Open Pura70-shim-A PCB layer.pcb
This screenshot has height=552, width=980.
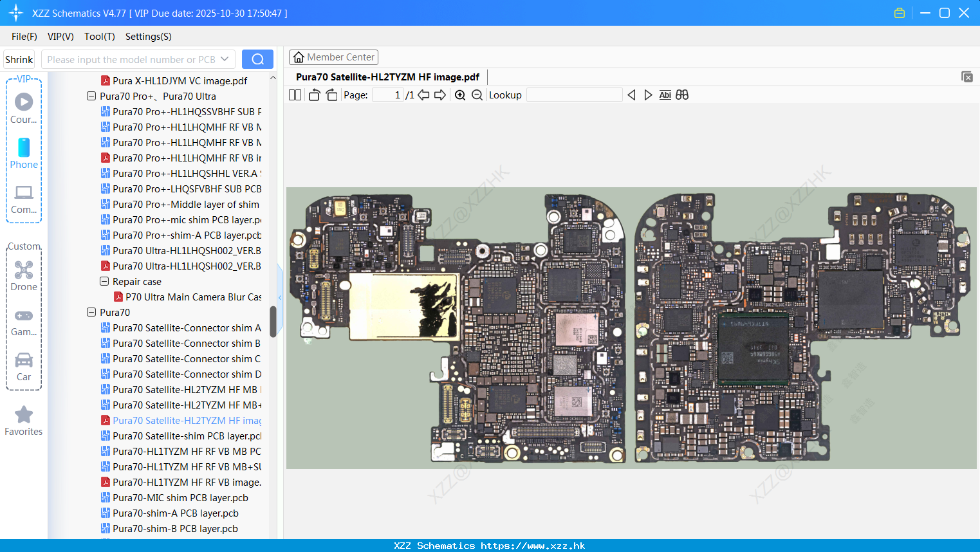pyautogui.click(x=170, y=513)
